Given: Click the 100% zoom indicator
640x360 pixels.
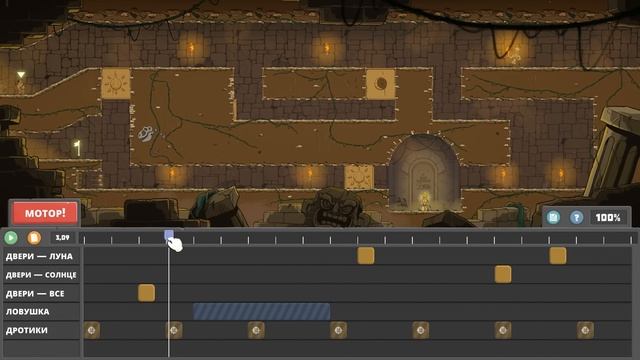Looking at the screenshot, I should point(608,218).
